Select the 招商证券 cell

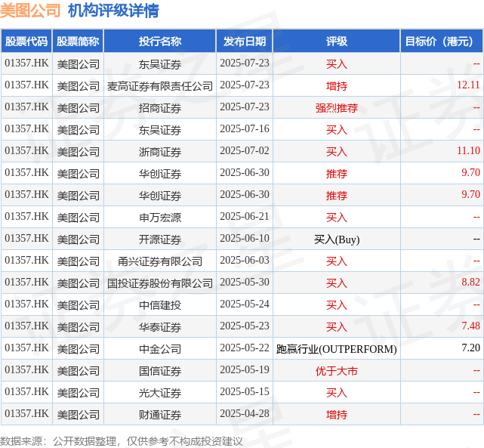[x=160, y=107]
